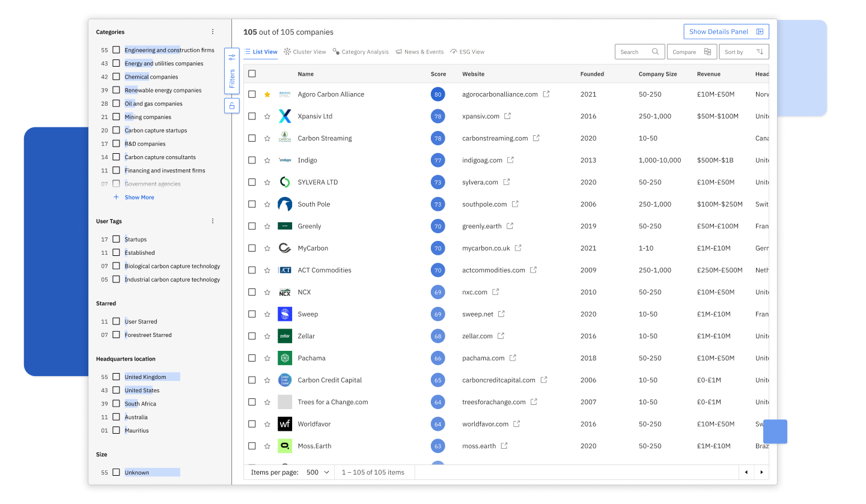This screenshot has height=504, width=866.
Task: Open the Items per page 500 dropdown
Action: (318, 472)
